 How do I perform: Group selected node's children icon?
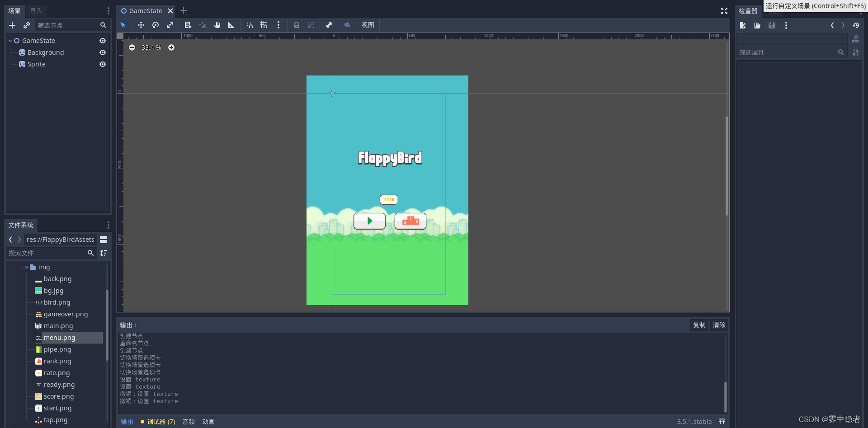(x=311, y=25)
